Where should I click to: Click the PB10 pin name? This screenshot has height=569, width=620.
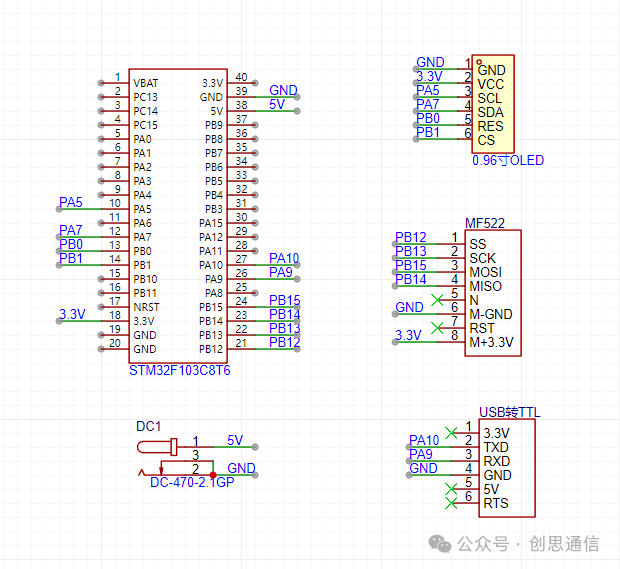145,279
